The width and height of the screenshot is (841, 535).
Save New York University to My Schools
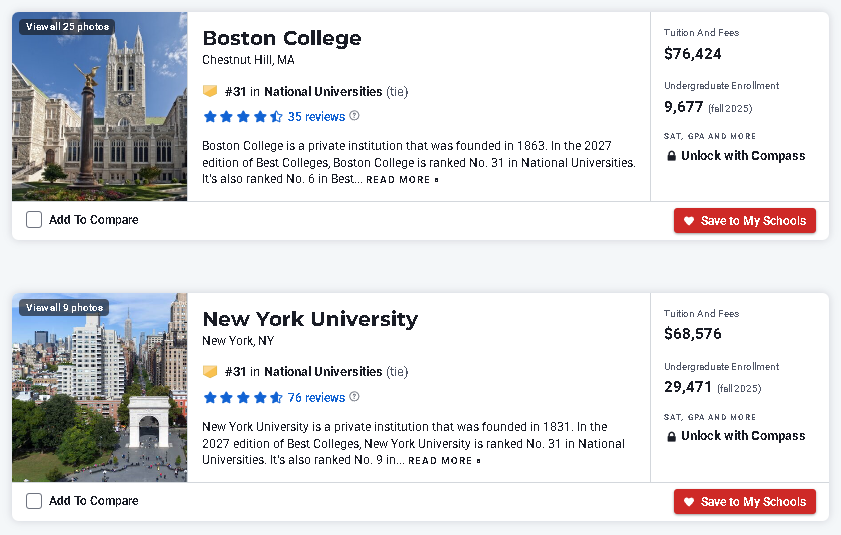[x=744, y=502]
